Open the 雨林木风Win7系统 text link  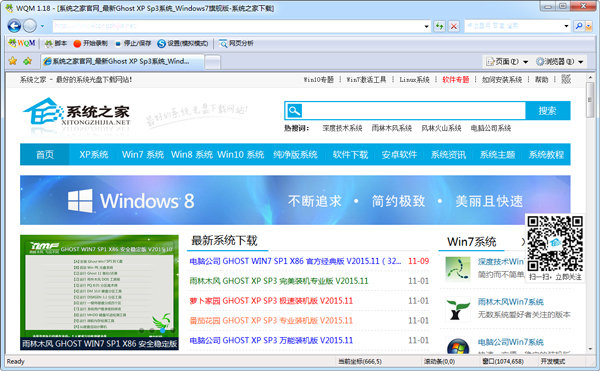(510, 302)
